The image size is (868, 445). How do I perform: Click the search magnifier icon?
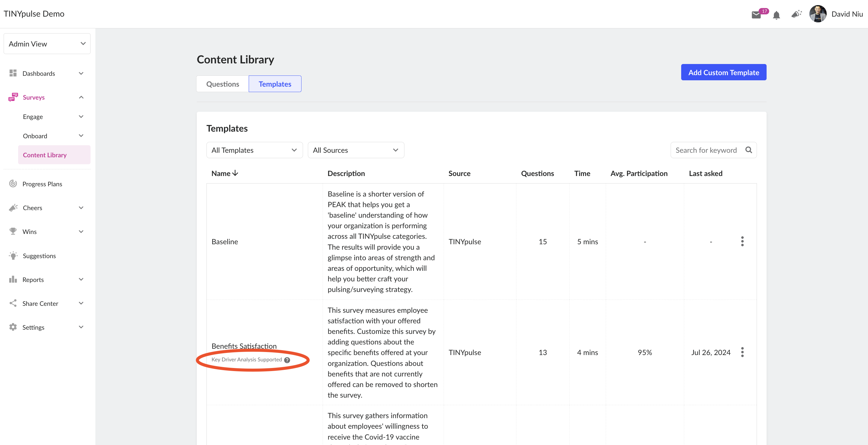pyautogui.click(x=749, y=150)
